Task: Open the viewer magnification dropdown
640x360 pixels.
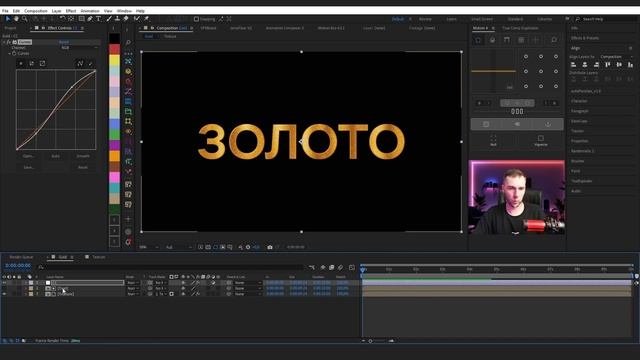Action: coord(149,247)
